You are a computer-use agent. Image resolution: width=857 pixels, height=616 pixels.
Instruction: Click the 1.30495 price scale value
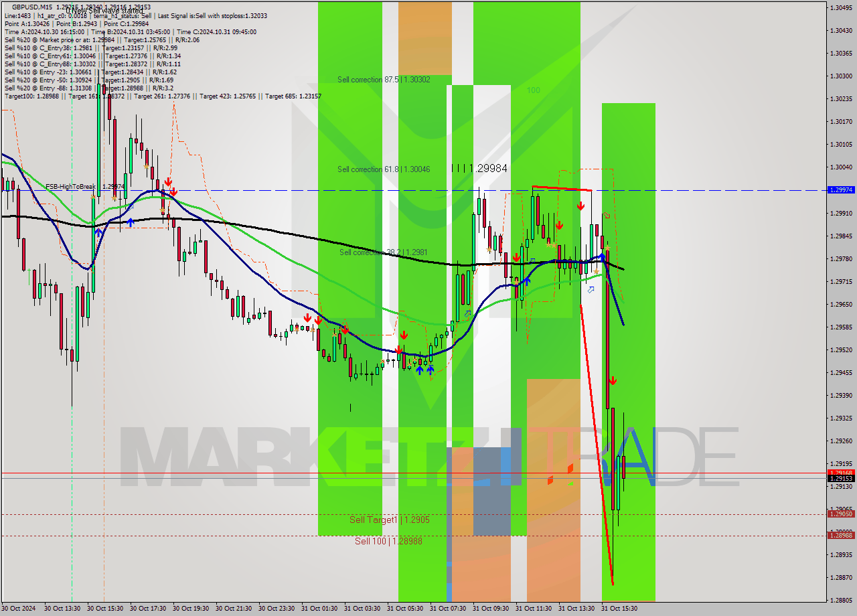(x=841, y=7)
